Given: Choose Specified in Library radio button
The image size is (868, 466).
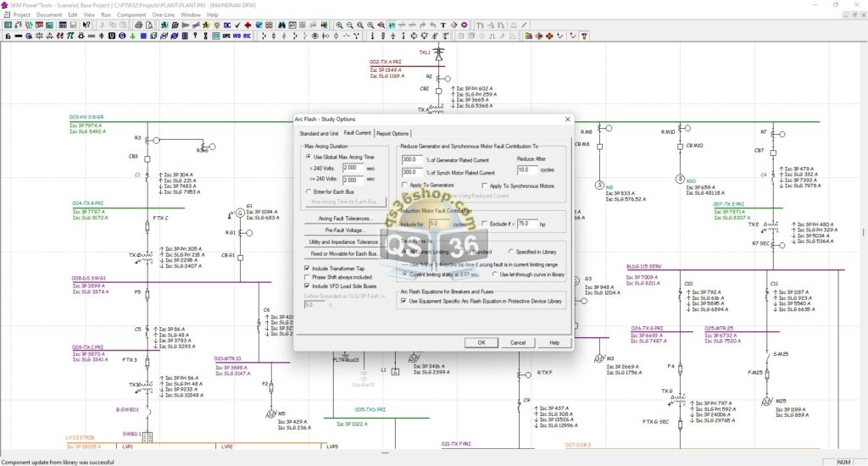Looking at the screenshot, I should (x=511, y=251).
